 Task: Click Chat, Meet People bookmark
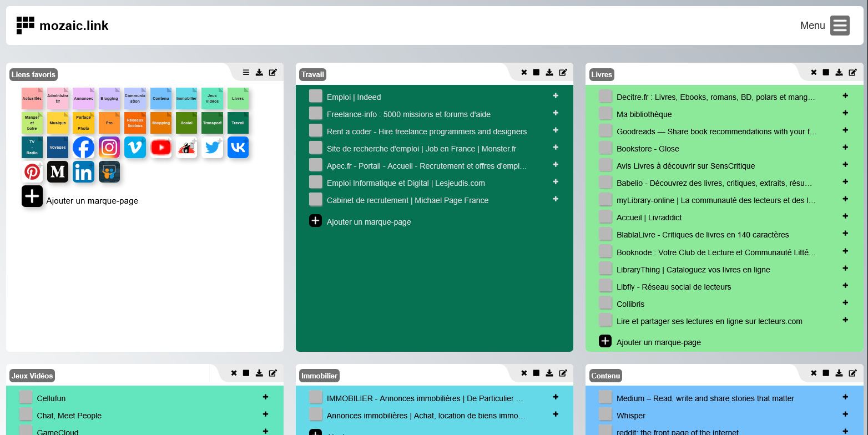click(69, 416)
